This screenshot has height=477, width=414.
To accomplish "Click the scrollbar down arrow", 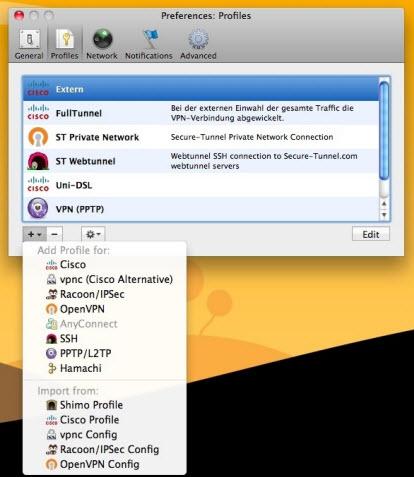I will pos(384,215).
